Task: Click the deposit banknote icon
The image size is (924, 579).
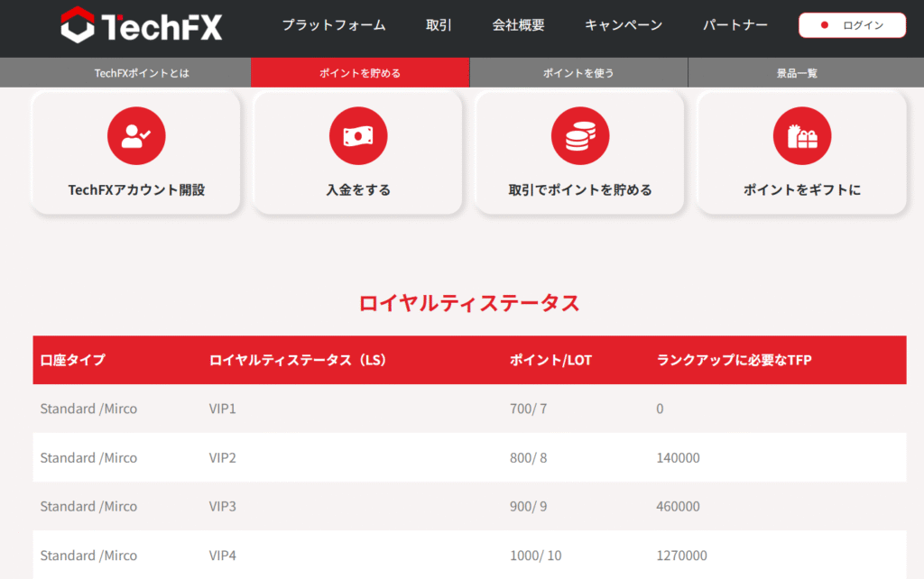Action: 358,136
